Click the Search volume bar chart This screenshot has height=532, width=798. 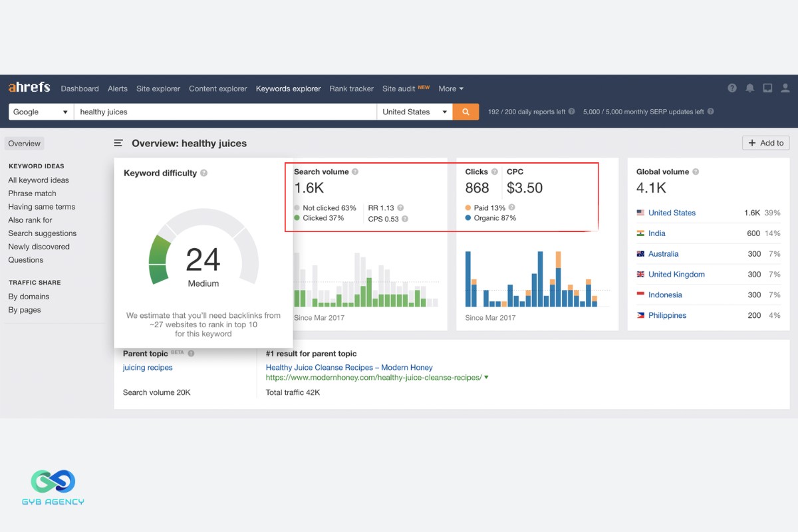coord(366,279)
